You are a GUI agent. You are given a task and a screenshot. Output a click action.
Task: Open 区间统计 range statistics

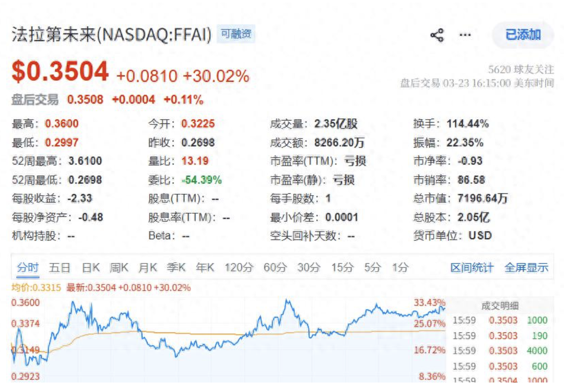[472, 268]
